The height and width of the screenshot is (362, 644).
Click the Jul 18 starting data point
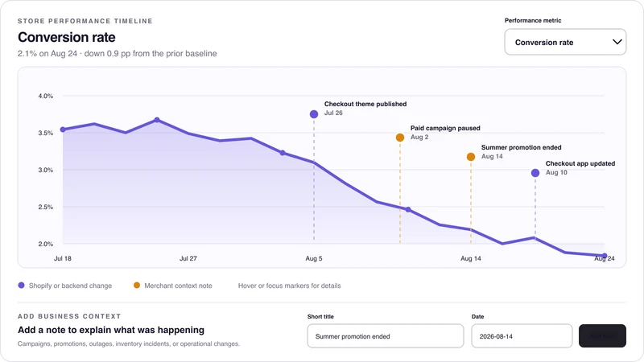pyautogui.click(x=63, y=130)
